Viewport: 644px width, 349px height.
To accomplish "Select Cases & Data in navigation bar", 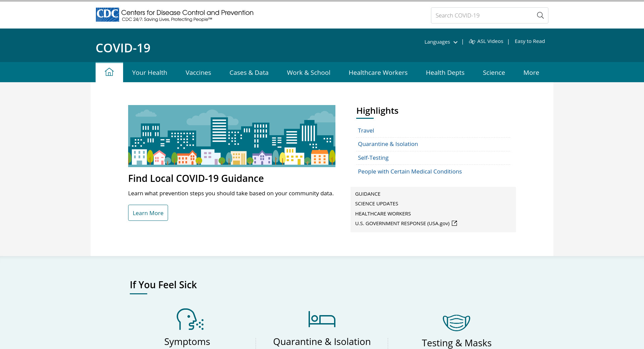I will pos(249,72).
